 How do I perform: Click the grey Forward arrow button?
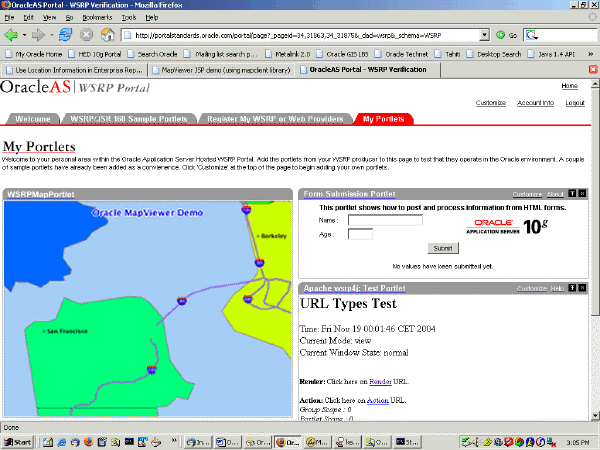38,35
